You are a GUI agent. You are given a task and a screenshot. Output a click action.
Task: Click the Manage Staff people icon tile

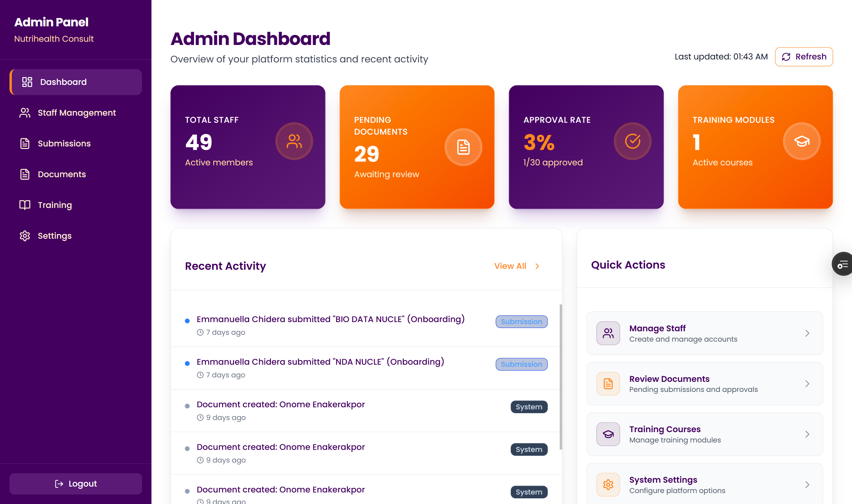tap(608, 333)
